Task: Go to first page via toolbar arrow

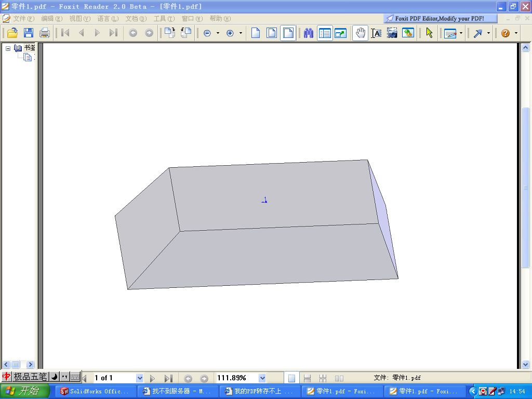Action: (x=65, y=33)
